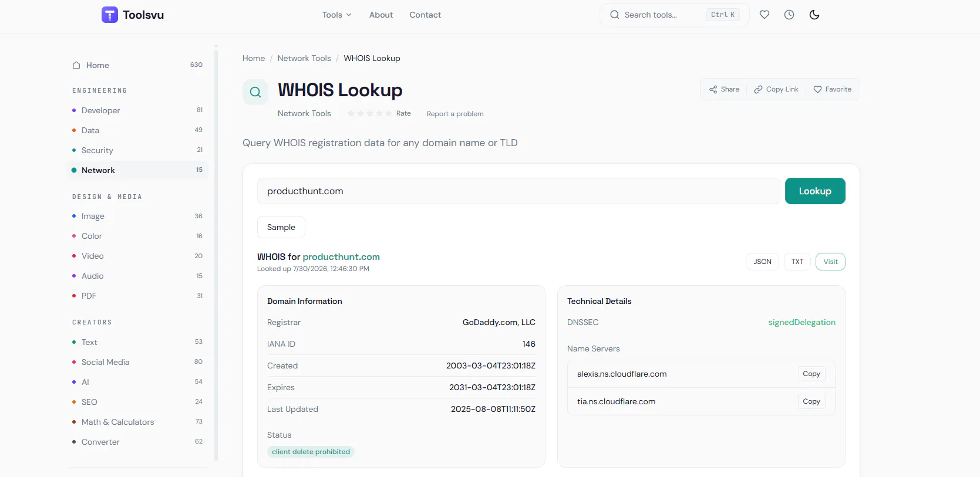Click the Expires date 2031-03-04T23:01:18Z

tap(492, 387)
